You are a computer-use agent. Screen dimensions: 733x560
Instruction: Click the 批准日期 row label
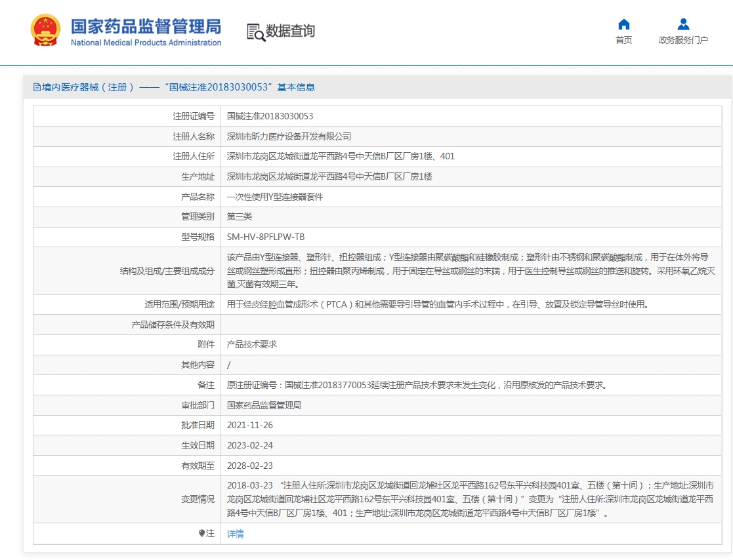(x=198, y=425)
